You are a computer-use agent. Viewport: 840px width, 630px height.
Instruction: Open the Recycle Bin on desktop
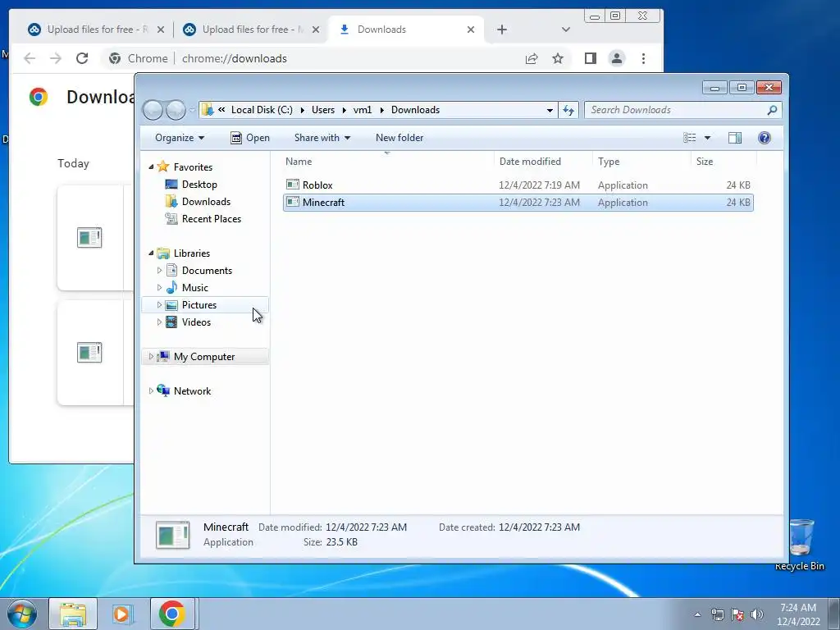click(801, 545)
